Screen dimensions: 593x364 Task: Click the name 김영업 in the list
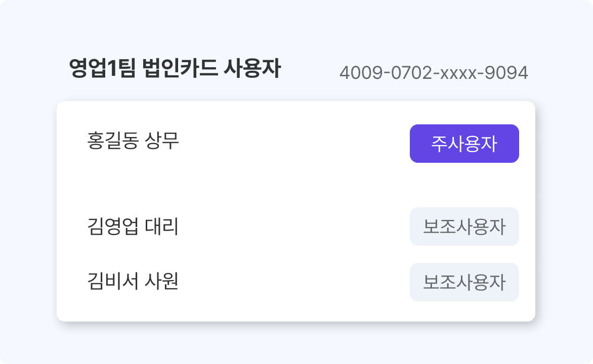(113, 226)
